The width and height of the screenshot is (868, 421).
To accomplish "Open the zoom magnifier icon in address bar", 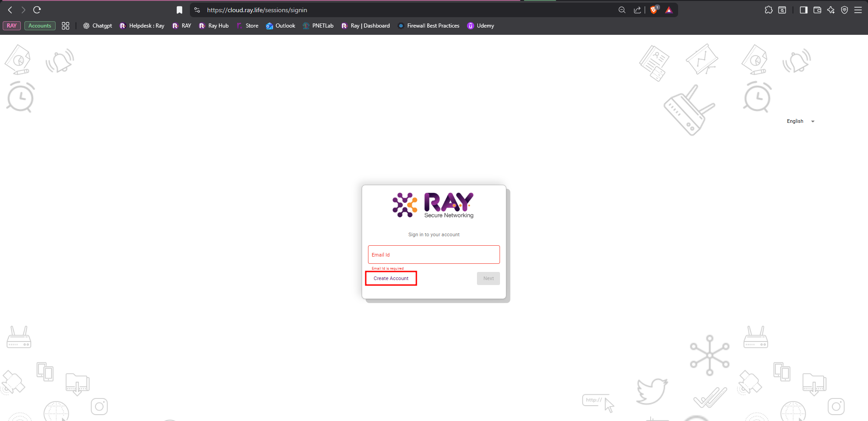I will click(622, 10).
